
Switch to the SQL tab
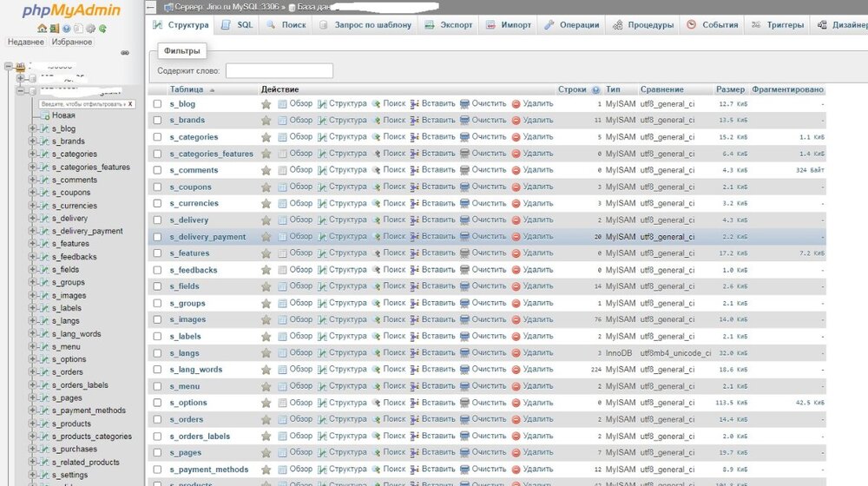[237, 25]
